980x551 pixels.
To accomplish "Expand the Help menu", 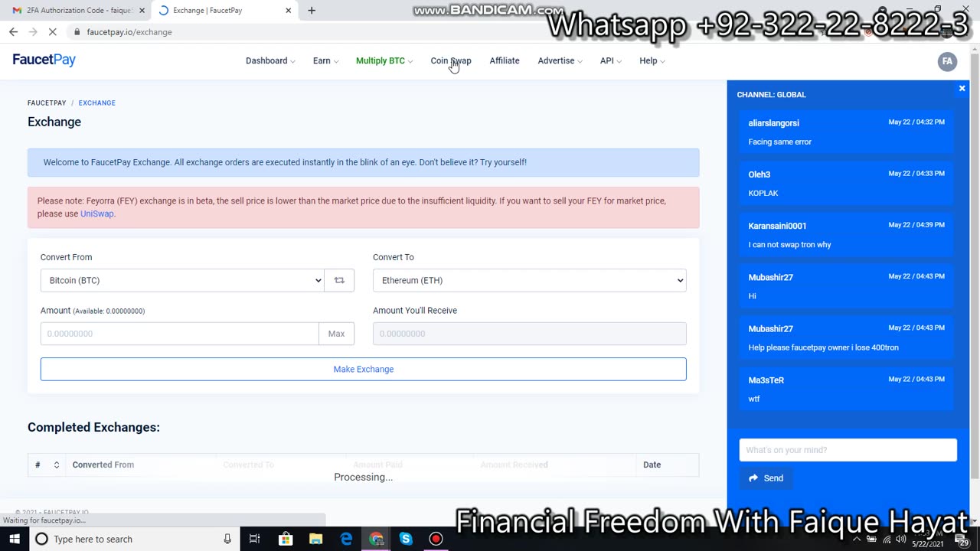I will click(x=652, y=60).
